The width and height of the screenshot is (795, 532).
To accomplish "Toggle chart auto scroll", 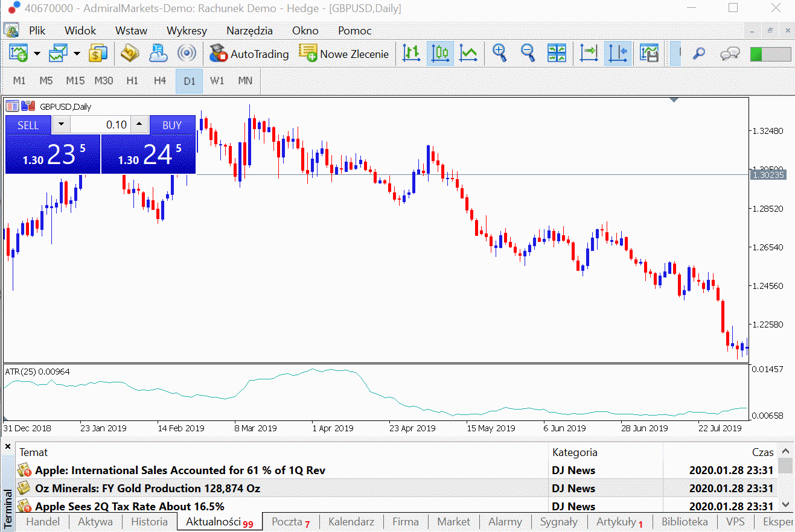I will pyautogui.click(x=589, y=54).
